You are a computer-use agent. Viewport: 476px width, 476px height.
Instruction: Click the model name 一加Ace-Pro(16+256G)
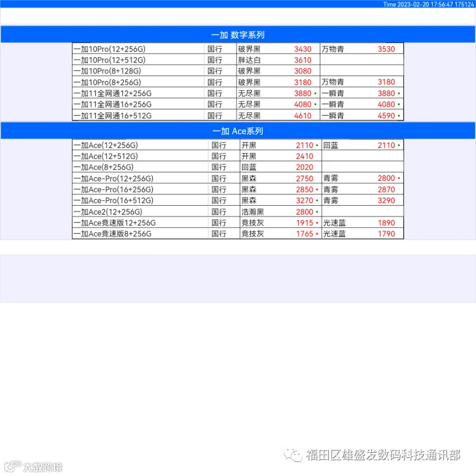[x=114, y=189]
